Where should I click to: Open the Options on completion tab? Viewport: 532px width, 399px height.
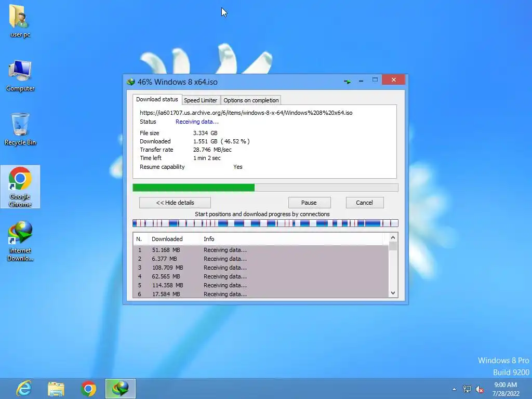(x=251, y=100)
